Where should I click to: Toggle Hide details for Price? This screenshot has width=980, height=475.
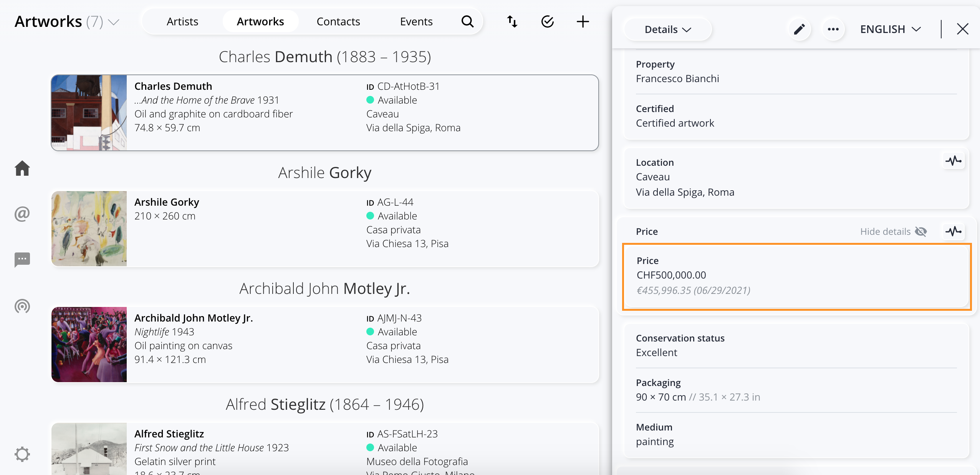click(x=894, y=231)
